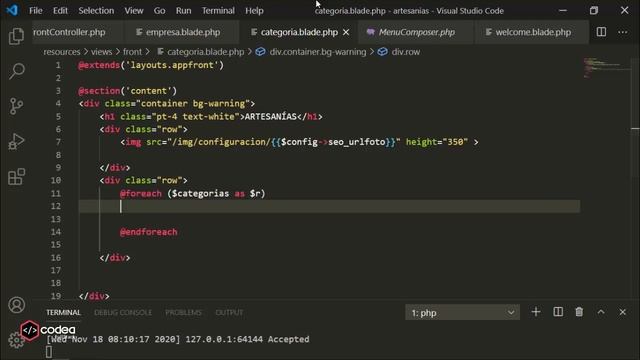The width and height of the screenshot is (640, 360).
Task: Open the terminal selector '1: php' dropdown
Action: tap(462, 313)
